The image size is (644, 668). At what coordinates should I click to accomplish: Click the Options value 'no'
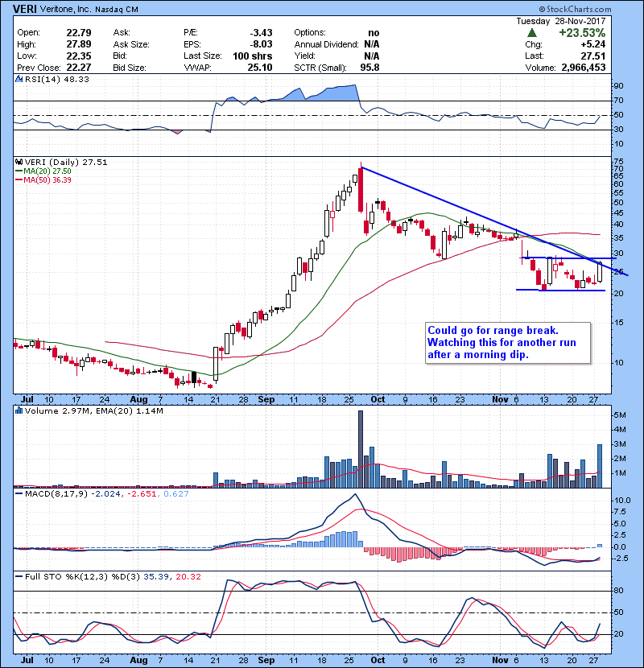[374, 33]
